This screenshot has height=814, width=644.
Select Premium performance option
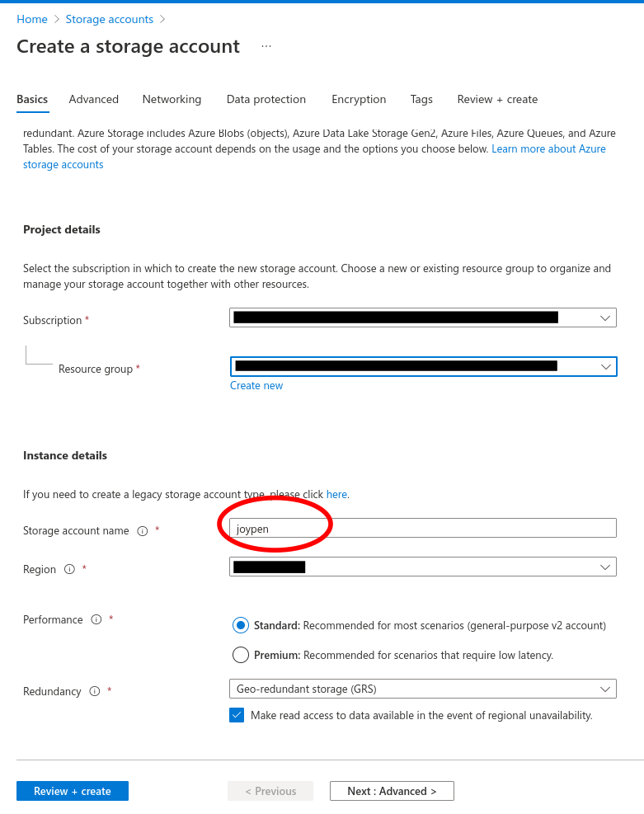tap(240, 655)
